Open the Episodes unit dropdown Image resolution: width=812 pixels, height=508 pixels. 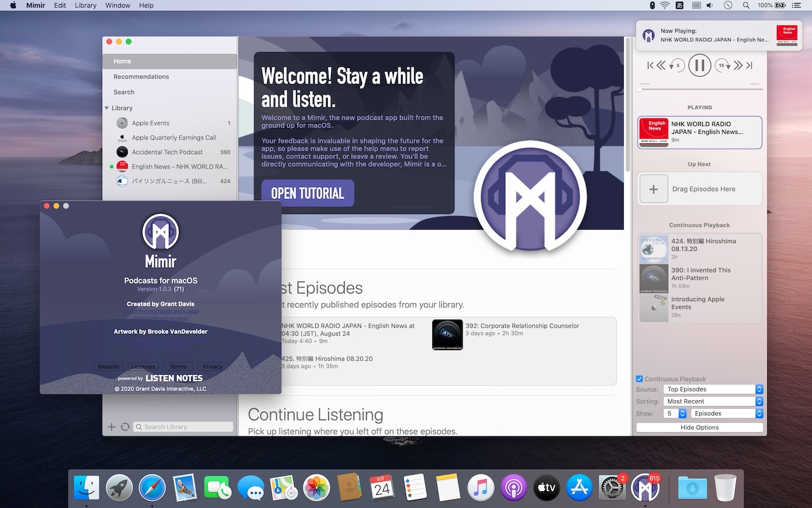[x=727, y=413]
